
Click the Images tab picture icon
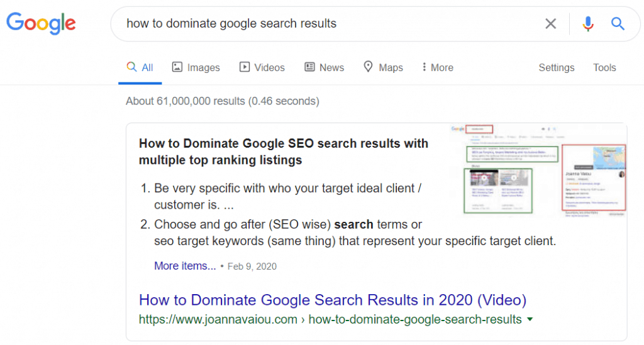177,67
